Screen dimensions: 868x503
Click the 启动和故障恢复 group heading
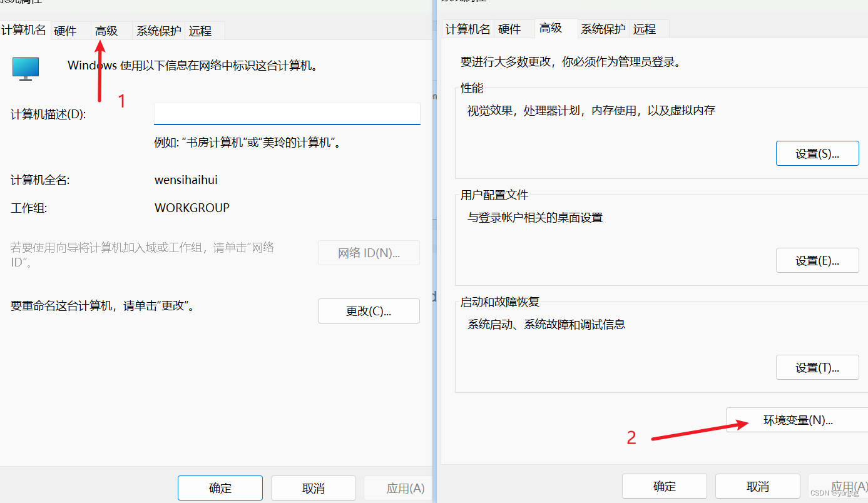click(500, 302)
